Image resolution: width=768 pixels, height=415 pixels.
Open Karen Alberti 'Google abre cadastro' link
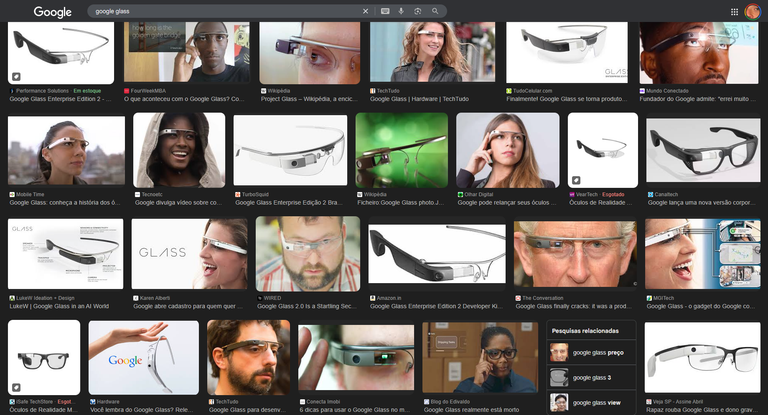pyautogui.click(x=188, y=306)
